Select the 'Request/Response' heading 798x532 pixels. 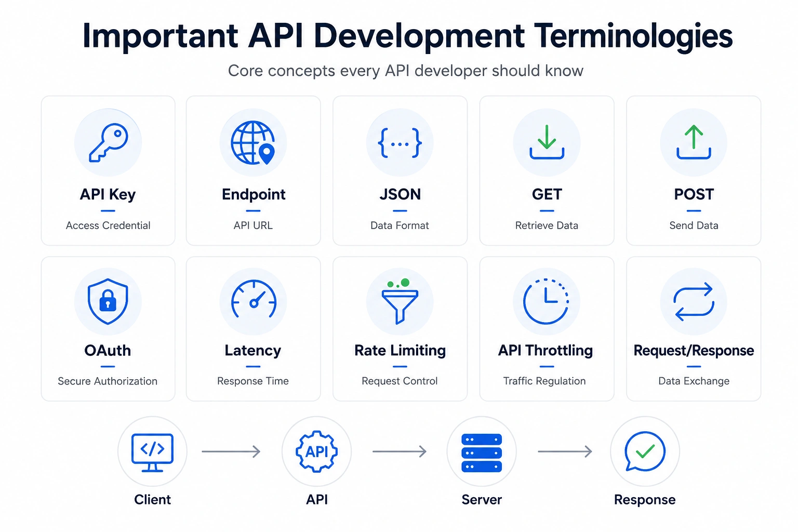pos(694,351)
